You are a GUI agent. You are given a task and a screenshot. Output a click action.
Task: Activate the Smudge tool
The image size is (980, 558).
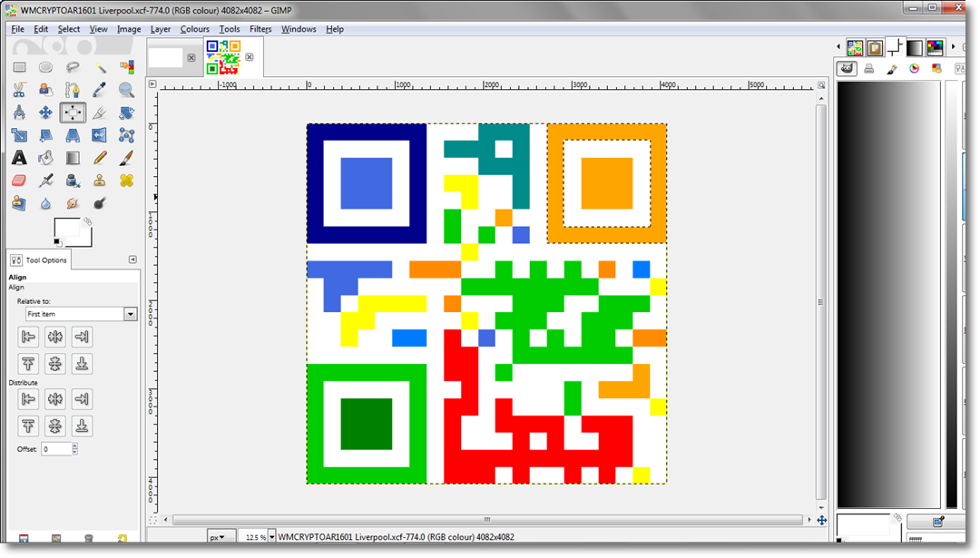(x=73, y=203)
